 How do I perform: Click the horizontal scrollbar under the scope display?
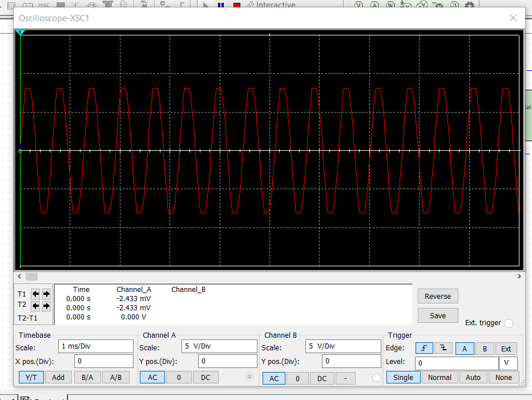click(x=32, y=276)
